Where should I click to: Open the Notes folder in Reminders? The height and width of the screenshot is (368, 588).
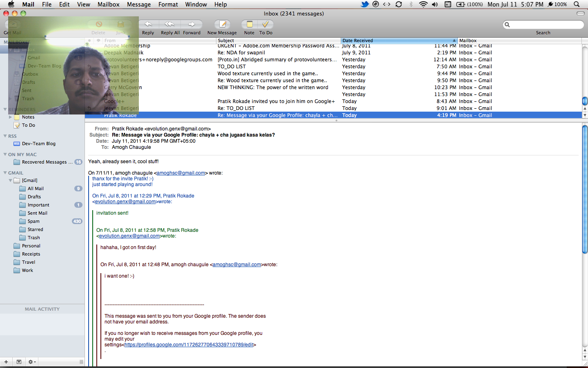pos(28,117)
